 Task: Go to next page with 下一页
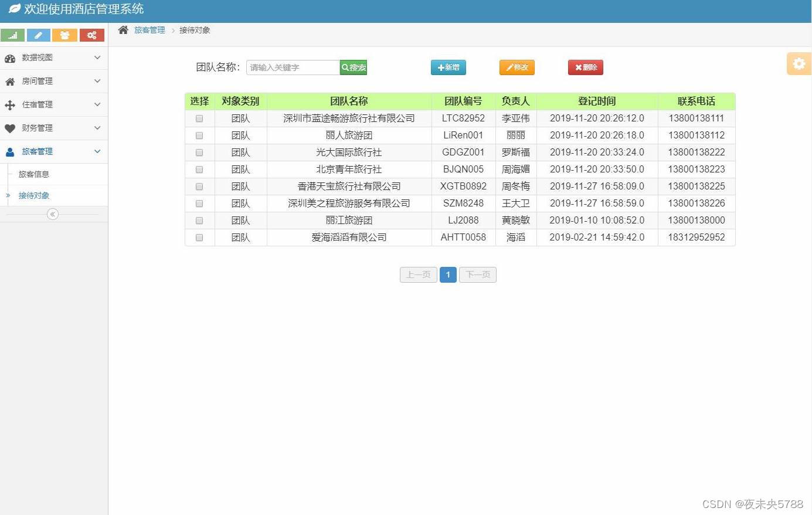478,275
